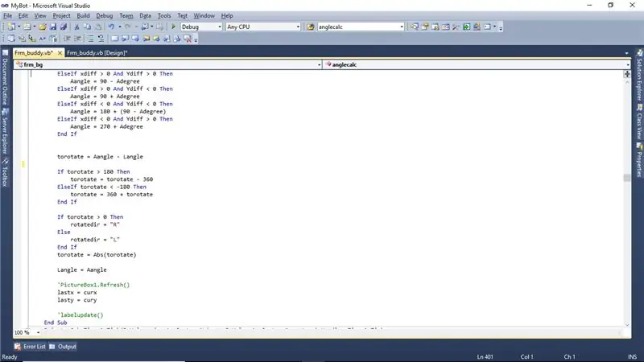644x362 pixels.
Task: Click the Display Object Member List icon
Action: pos(11,39)
